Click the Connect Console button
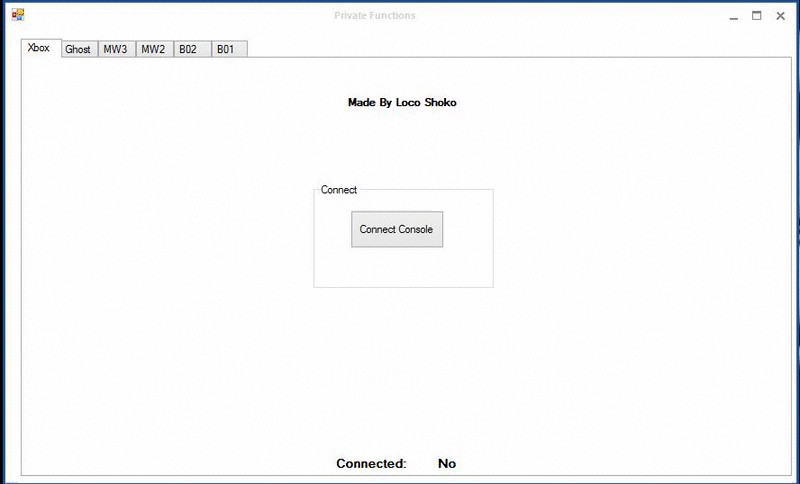The height and width of the screenshot is (484, 800). (397, 230)
